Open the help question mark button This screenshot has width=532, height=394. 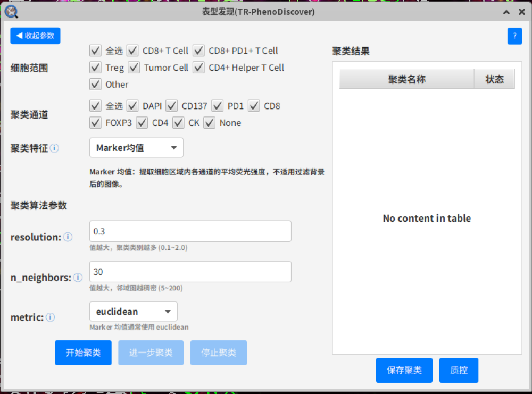(x=514, y=36)
